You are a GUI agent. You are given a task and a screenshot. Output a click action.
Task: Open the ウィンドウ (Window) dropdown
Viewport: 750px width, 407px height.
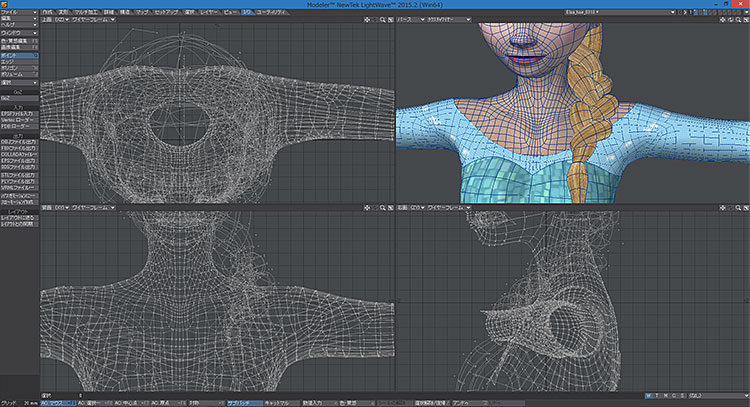point(19,33)
